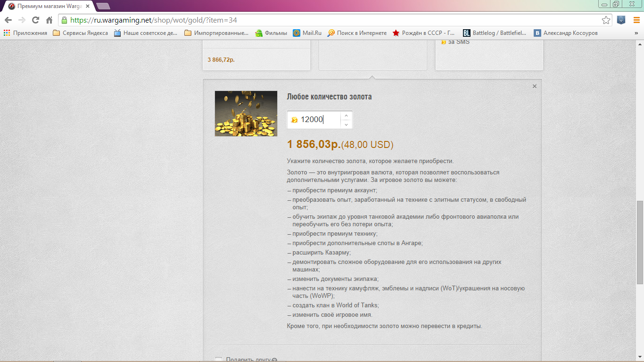
Task: Show more bookmarks with the chevron
Action: pos(636,33)
